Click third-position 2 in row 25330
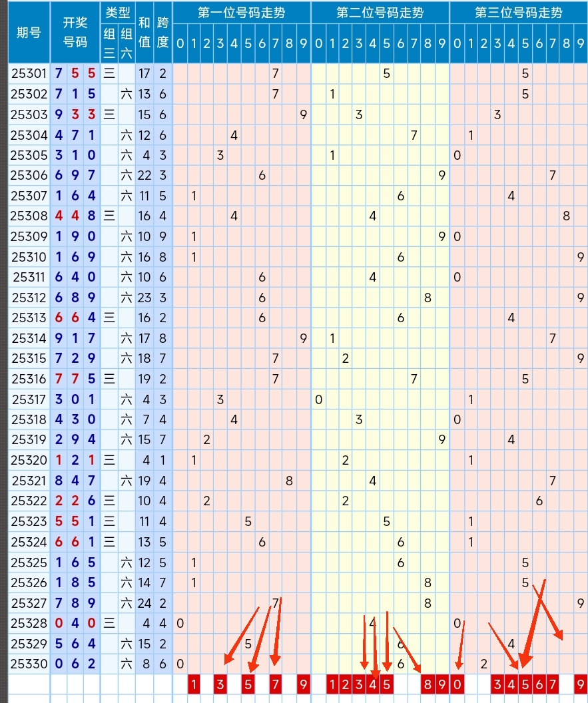 coord(484,664)
